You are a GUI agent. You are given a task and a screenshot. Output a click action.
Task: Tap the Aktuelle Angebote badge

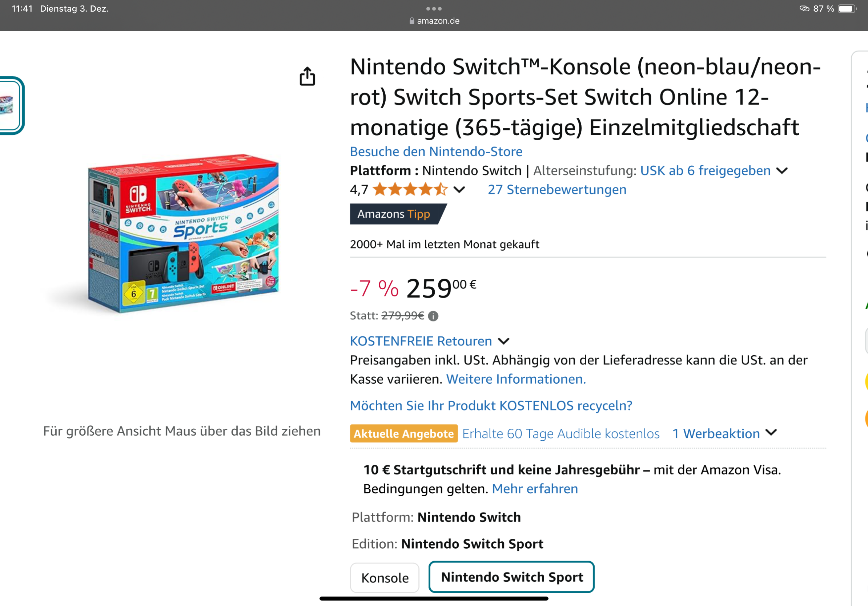pos(403,433)
